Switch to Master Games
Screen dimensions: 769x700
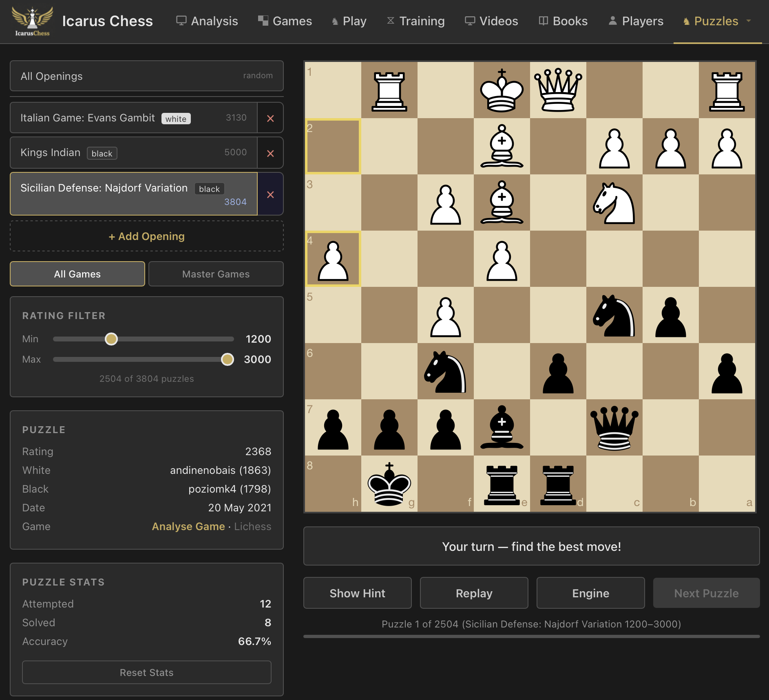(x=216, y=274)
